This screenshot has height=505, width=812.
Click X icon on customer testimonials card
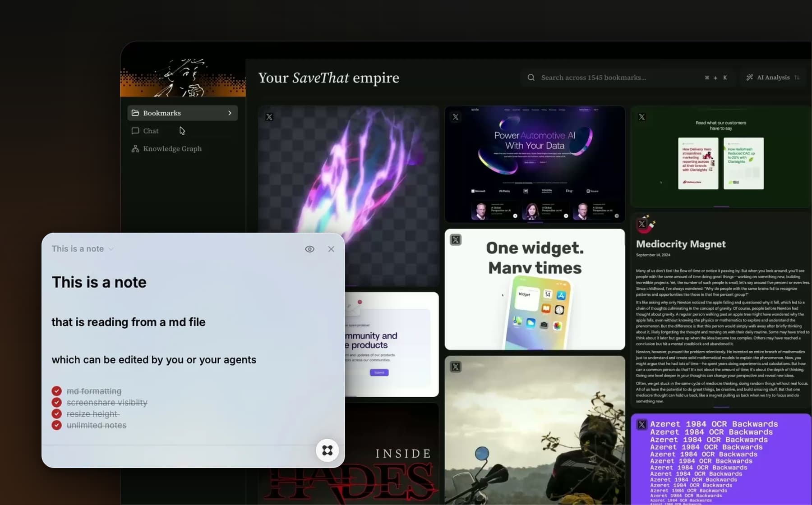pos(642,117)
